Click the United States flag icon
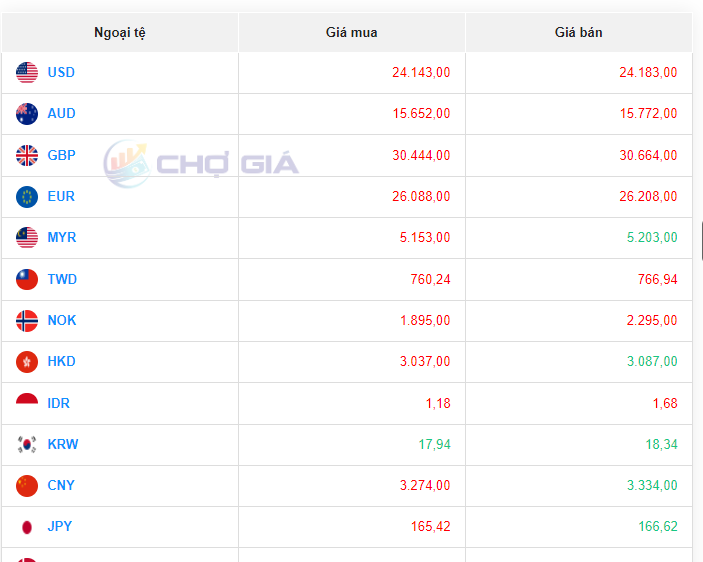Image resolution: width=703 pixels, height=562 pixels. pyautogui.click(x=27, y=72)
